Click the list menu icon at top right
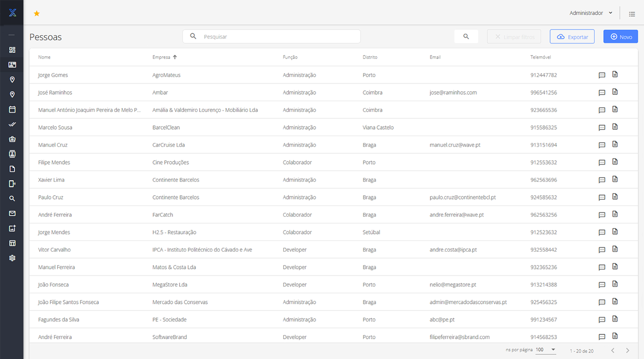644x359 pixels. click(x=632, y=14)
